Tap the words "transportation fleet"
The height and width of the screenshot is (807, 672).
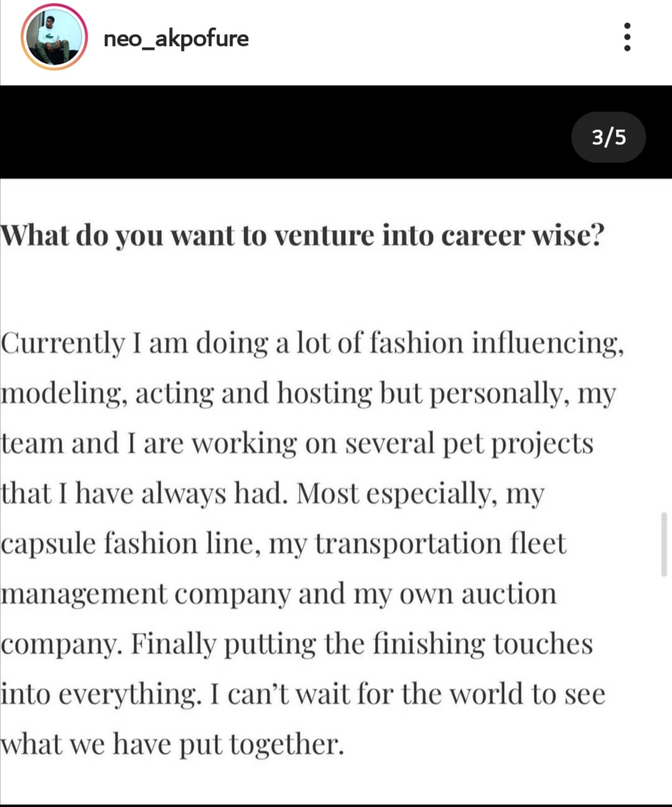(x=441, y=544)
